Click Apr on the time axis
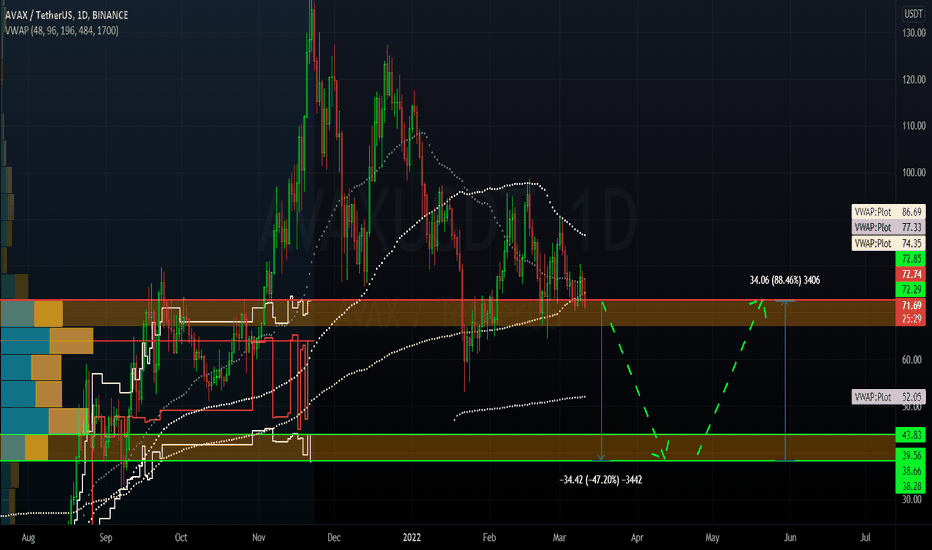The width and height of the screenshot is (932, 550). click(x=637, y=538)
